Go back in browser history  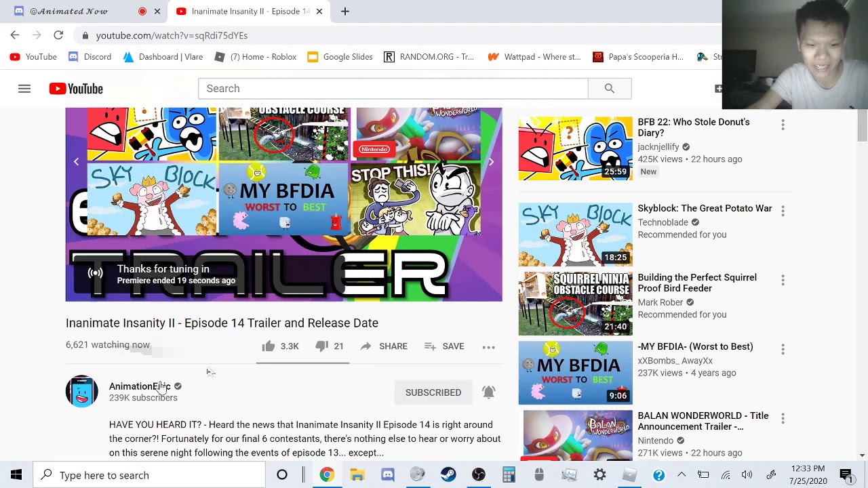[15, 35]
